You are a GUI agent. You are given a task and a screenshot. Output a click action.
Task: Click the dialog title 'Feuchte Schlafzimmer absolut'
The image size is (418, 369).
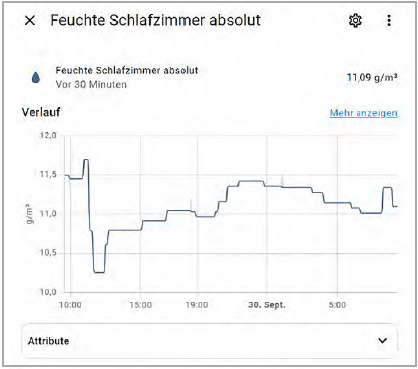(155, 20)
